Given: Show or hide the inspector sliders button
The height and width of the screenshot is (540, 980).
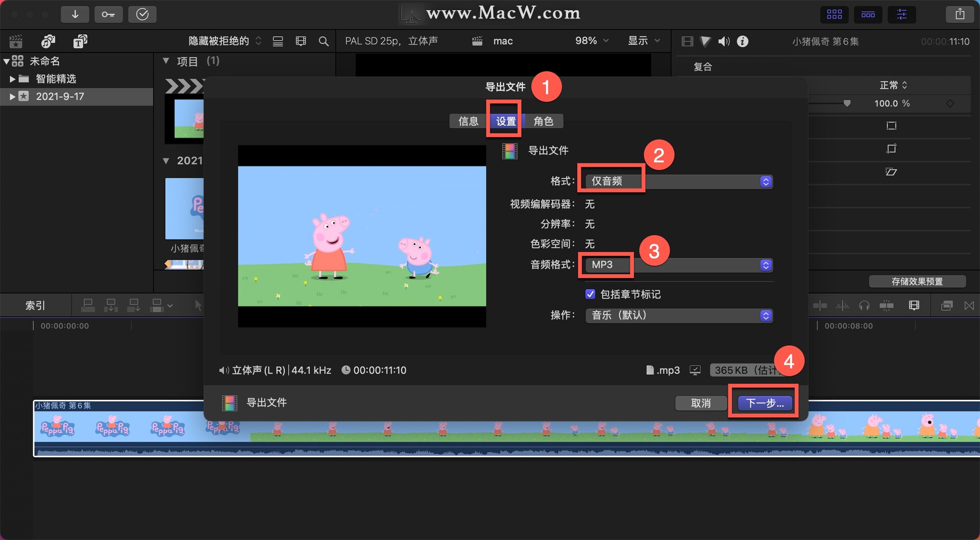Looking at the screenshot, I should pos(902,14).
